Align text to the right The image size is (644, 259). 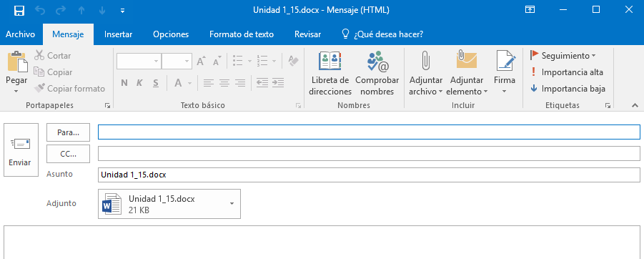[x=240, y=83]
